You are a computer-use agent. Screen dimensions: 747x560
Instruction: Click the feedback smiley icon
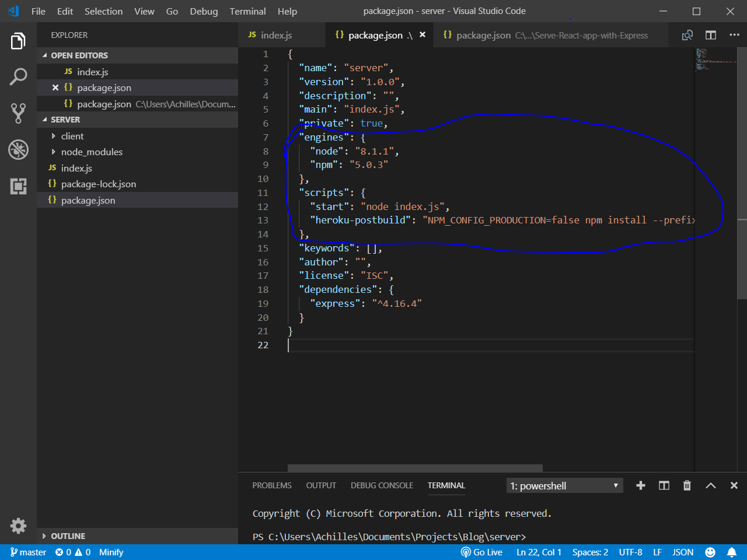point(710,552)
